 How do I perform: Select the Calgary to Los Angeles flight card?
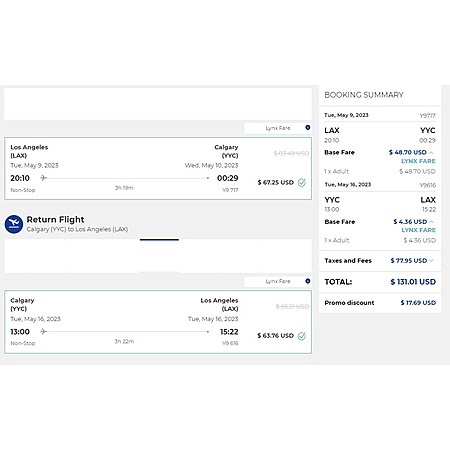pos(158,322)
